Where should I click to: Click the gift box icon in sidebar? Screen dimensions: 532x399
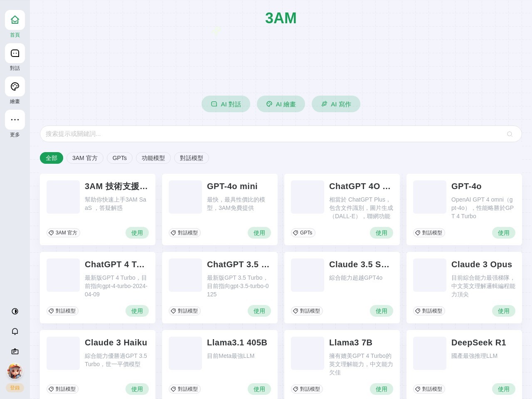tap(15, 351)
